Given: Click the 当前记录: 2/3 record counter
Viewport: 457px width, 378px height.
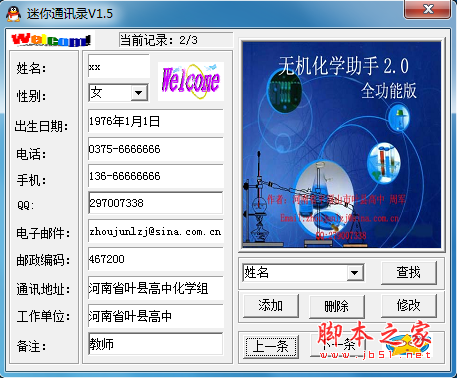Looking at the screenshot, I should pos(176,40).
